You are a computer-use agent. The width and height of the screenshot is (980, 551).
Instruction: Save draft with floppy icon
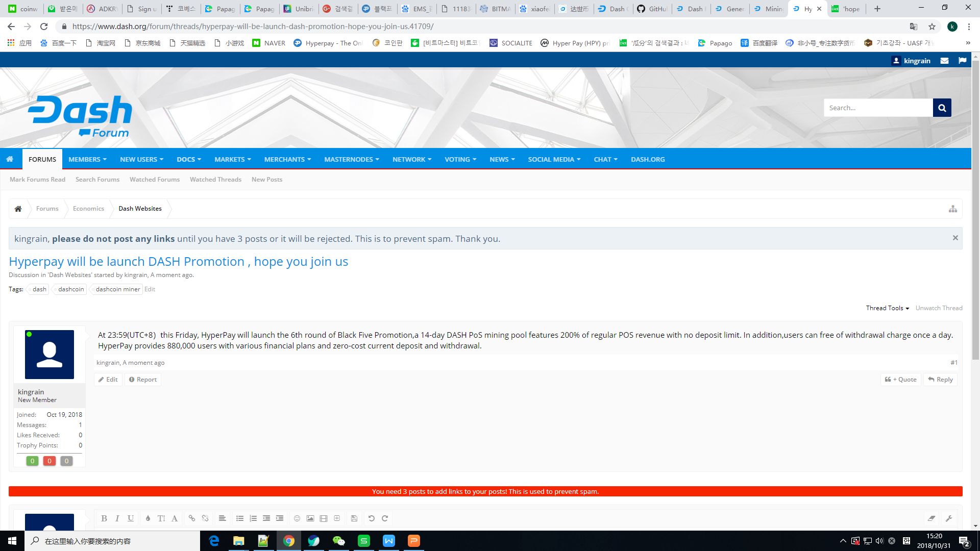pyautogui.click(x=354, y=518)
